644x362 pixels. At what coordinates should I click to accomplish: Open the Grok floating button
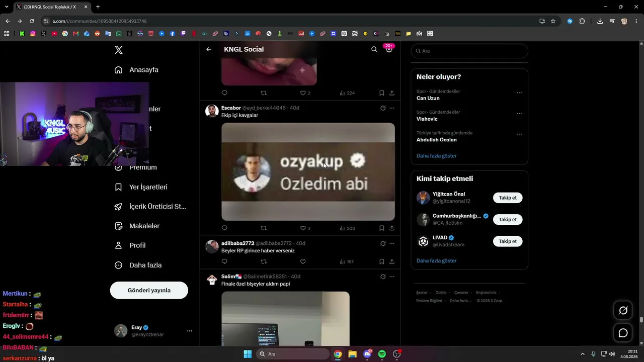[x=623, y=311]
